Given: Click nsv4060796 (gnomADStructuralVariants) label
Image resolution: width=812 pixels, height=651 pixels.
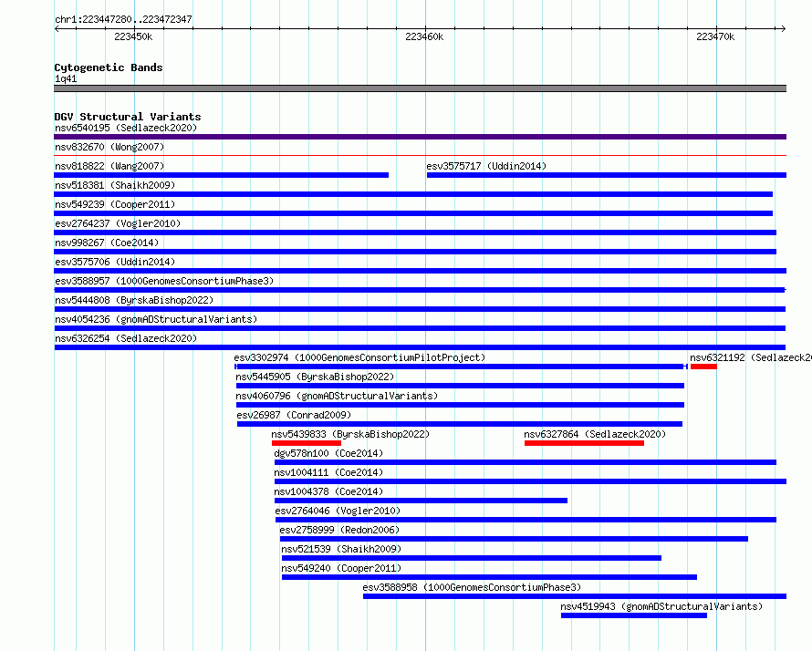Looking at the screenshot, I should pos(337,396).
